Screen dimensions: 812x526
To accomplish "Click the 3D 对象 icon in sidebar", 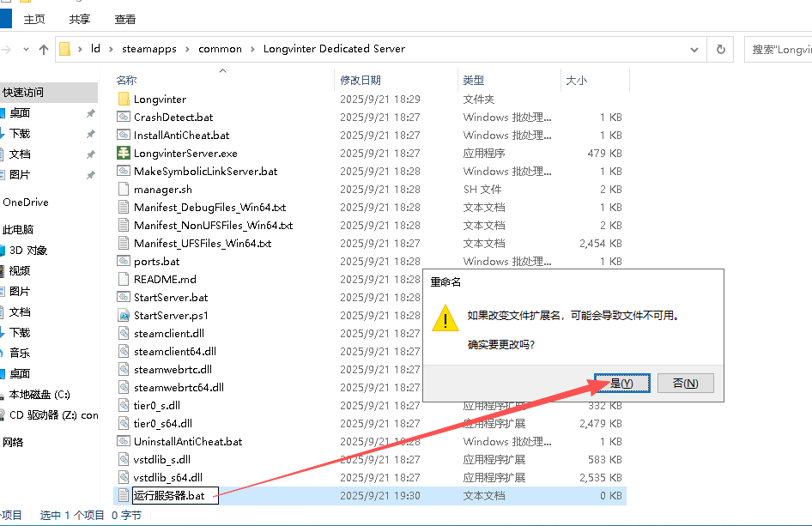I will 3,251.
